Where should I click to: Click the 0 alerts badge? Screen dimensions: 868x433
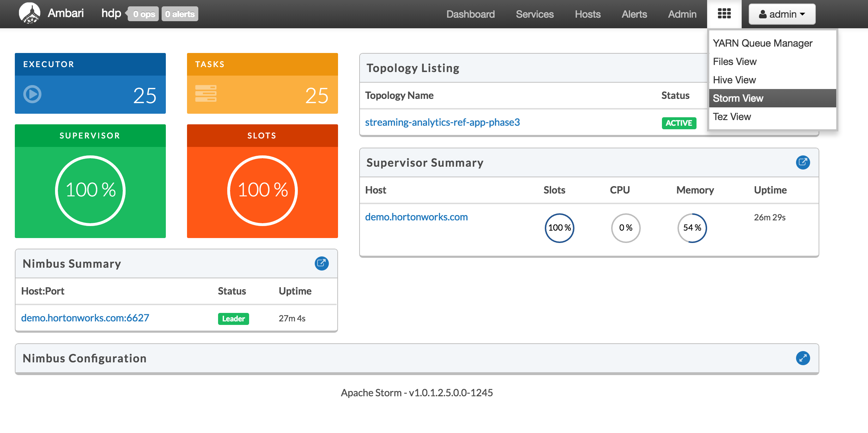[180, 14]
